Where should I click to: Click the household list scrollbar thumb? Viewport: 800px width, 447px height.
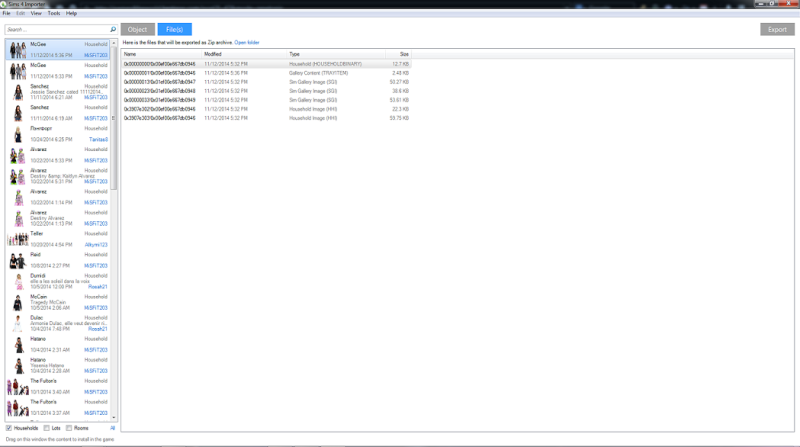tap(113, 118)
